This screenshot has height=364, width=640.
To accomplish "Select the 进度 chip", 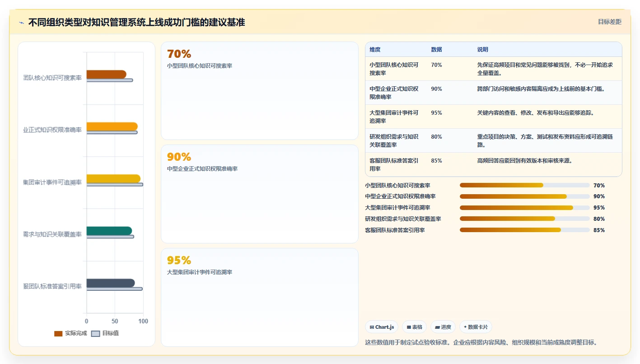I will (443, 327).
